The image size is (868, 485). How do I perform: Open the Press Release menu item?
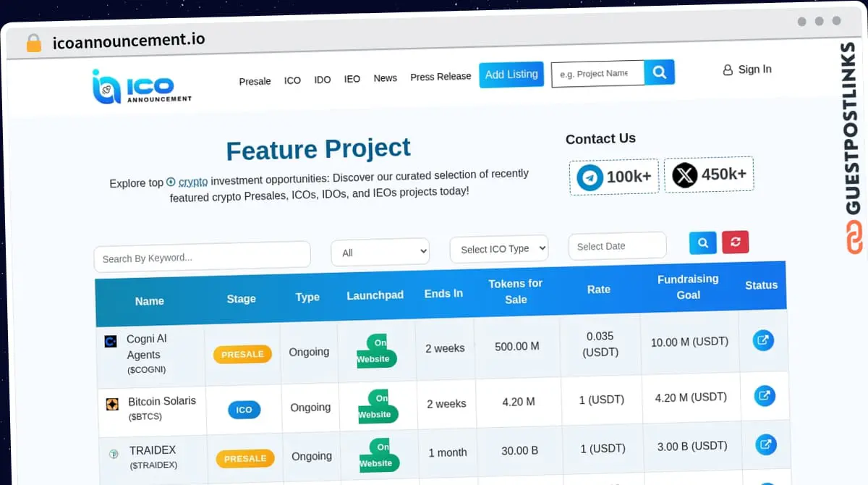pos(441,77)
